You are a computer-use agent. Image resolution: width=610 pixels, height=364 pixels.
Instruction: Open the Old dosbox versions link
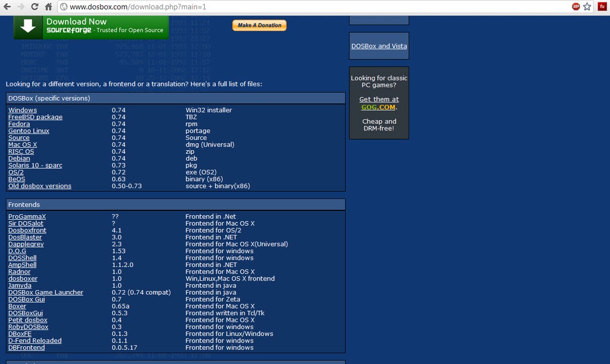[x=40, y=186]
